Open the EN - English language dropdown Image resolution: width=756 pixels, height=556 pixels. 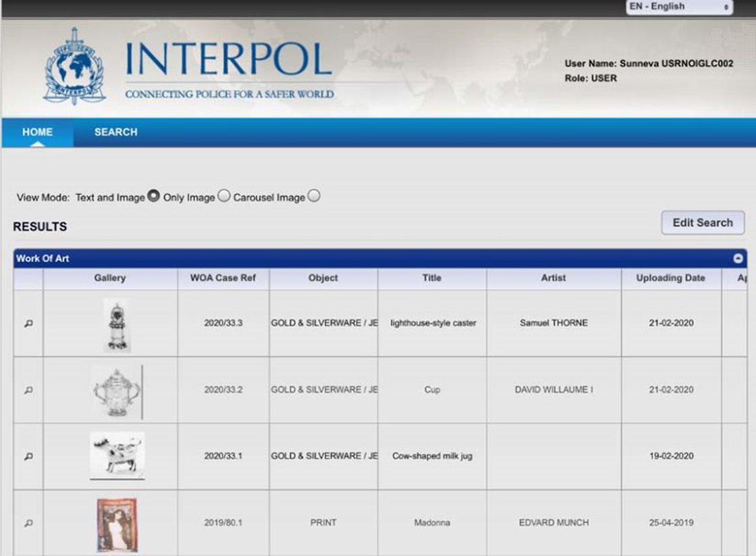[678, 7]
